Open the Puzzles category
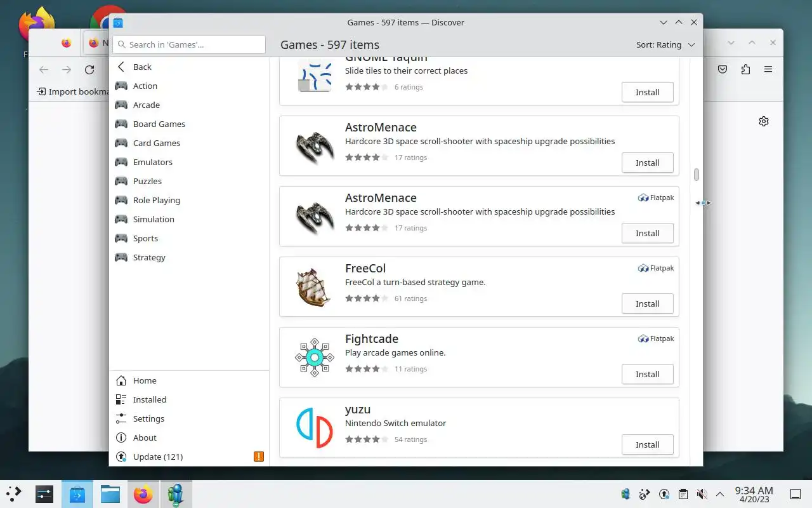The width and height of the screenshot is (812, 508). [189, 181]
